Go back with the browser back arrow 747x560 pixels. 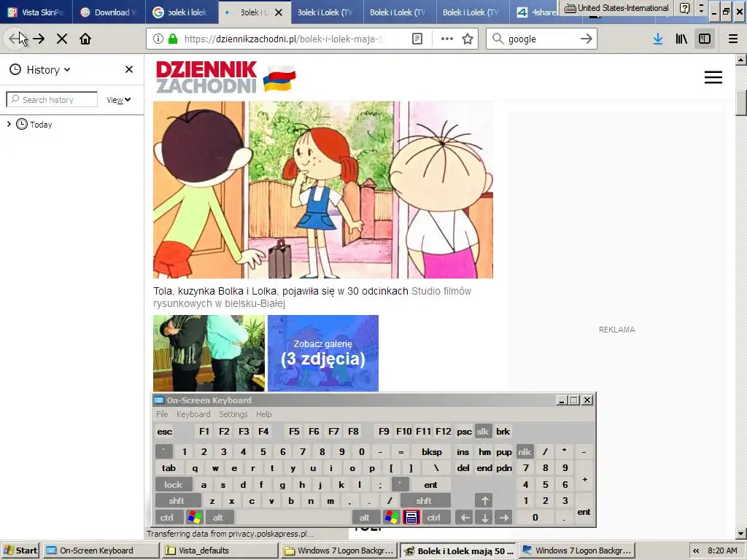[x=15, y=39]
